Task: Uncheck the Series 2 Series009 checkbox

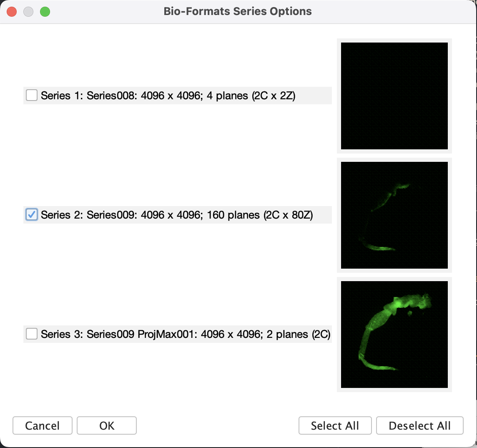Action: (x=32, y=215)
